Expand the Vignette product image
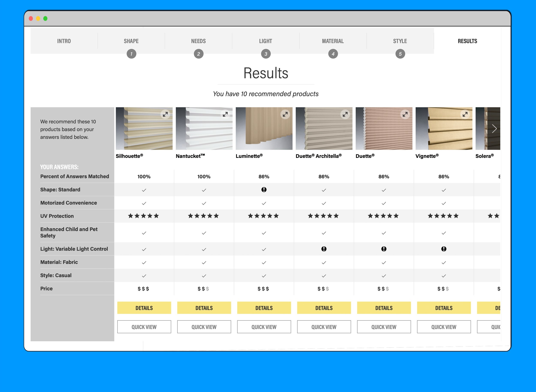 coord(465,114)
